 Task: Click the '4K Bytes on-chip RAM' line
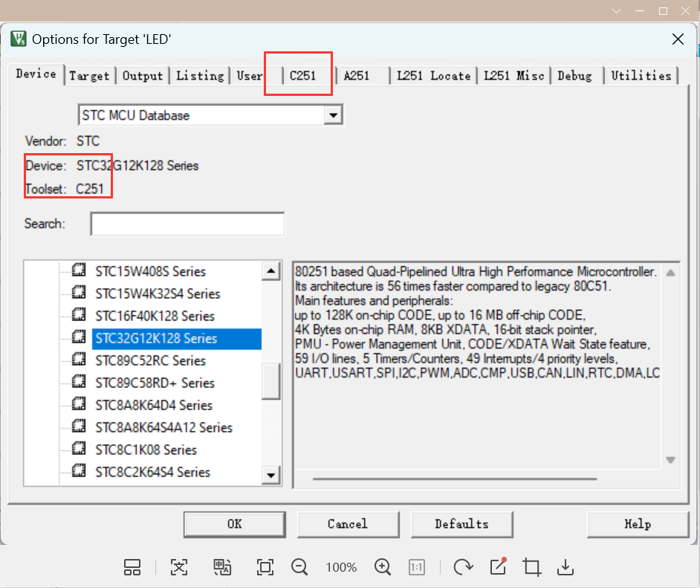tap(446, 329)
